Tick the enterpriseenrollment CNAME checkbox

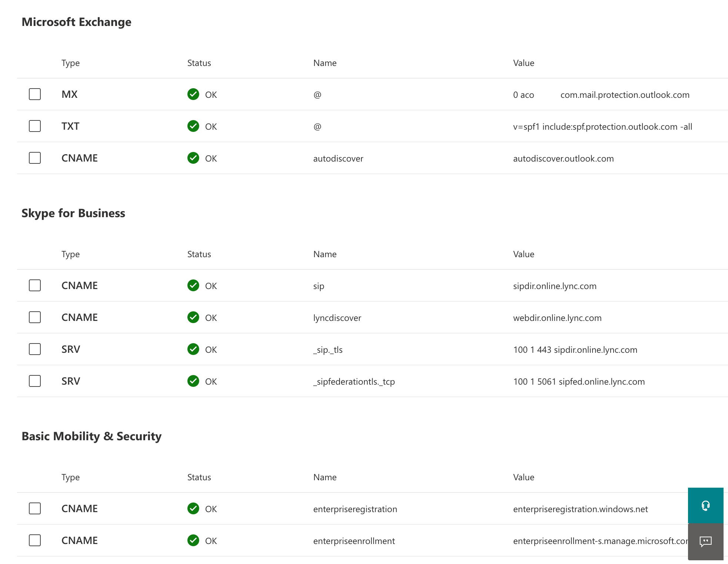coord(35,540)
